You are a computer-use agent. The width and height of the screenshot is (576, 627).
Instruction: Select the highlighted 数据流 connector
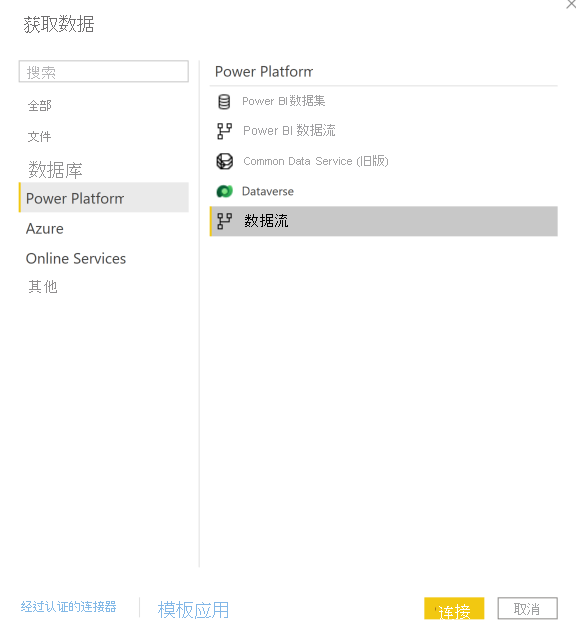click(x=384, y=221)
